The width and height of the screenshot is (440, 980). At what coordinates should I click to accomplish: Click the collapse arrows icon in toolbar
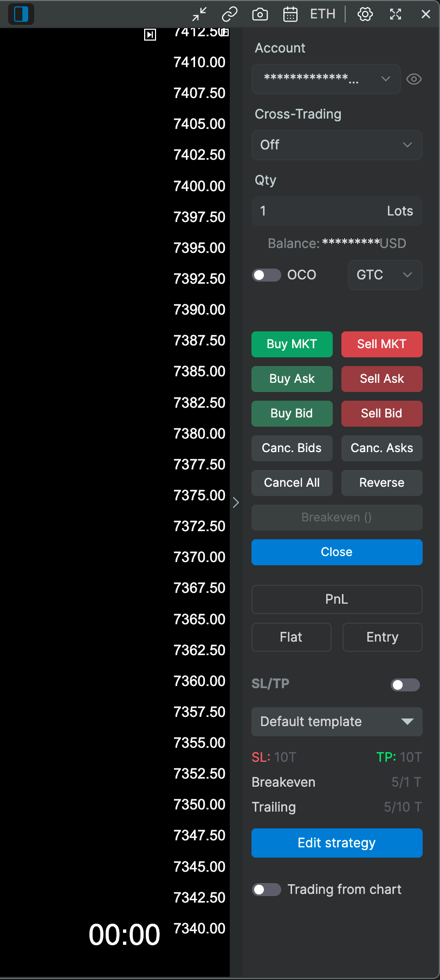pos(200,14)
